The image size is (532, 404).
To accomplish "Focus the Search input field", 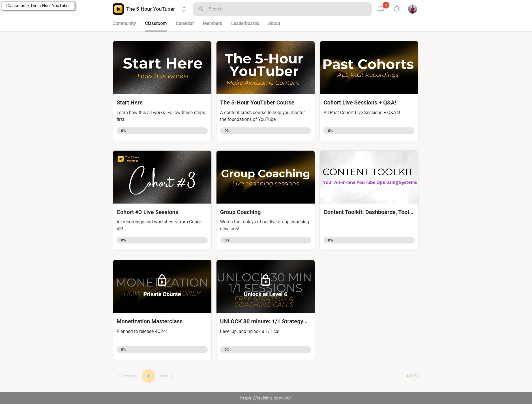I will pos(282,9).
